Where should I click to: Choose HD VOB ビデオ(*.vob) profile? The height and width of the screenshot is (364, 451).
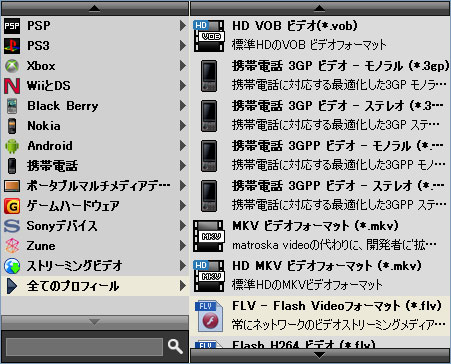click(x=320, y=36)
